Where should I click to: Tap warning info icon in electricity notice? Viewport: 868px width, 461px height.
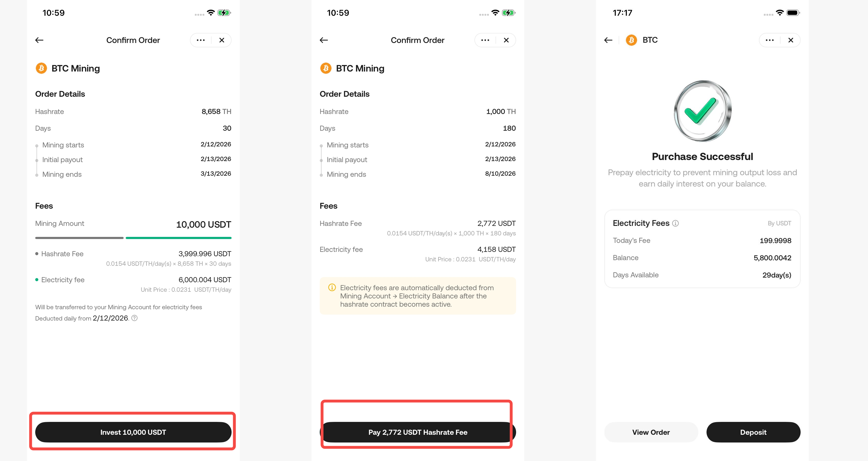332,287
